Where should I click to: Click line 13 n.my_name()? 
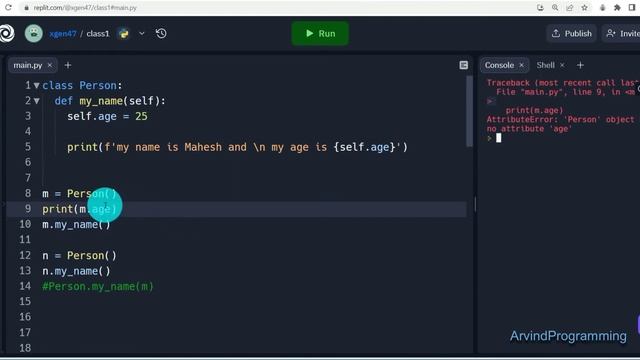76,271
